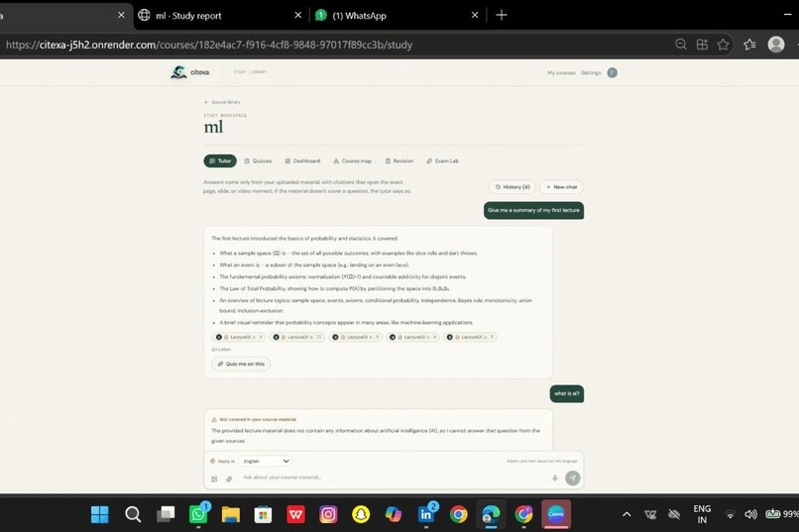Viewport: 799px width, 532px height.
Task: Open WhatsApp from the taskbar
Action: (x=198, y=515)
